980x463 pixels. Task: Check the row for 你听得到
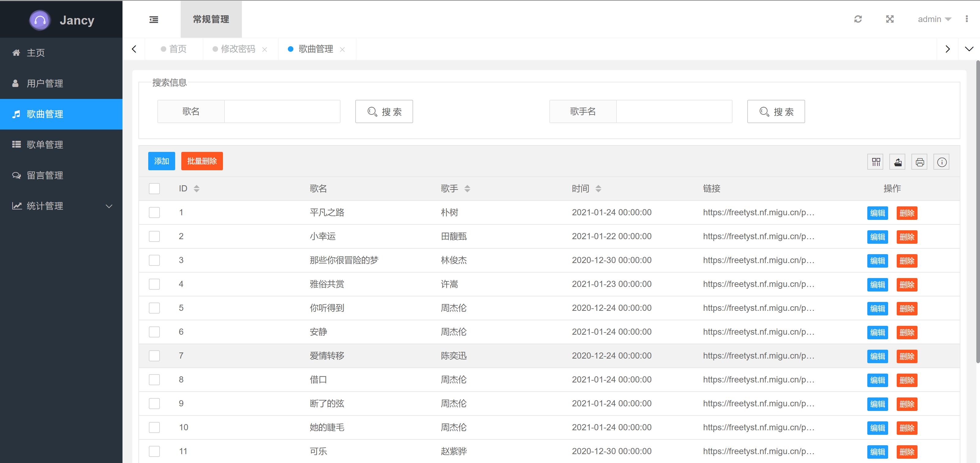(x=154, y=308)
